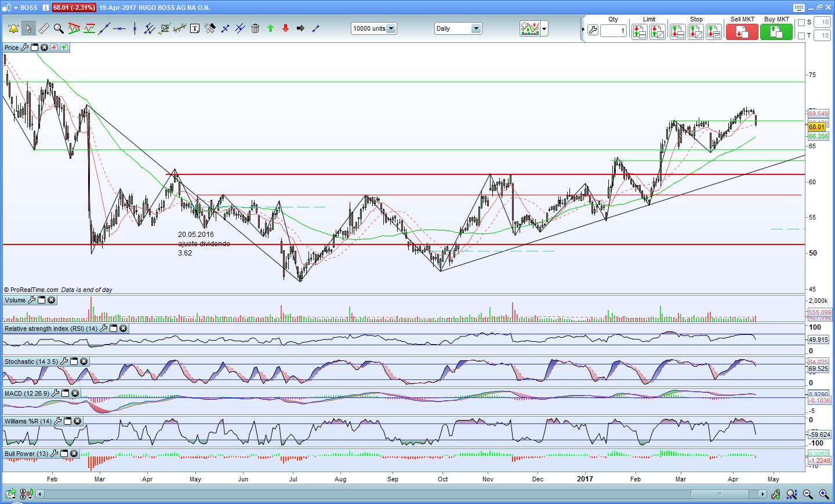835x504 pixels.
Task: Select the ruler measurement tool
Action: (43, 28)
